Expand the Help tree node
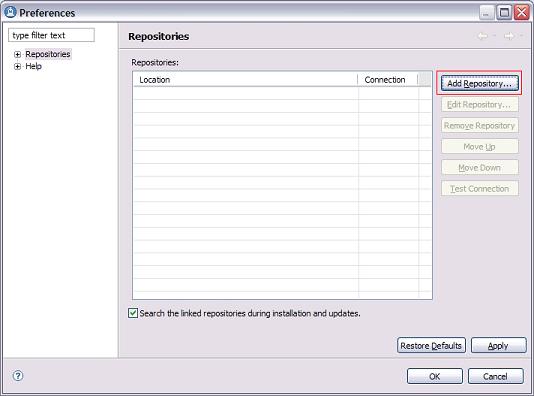Image resolution: width=534 pixels, height=396 pixels. coord(17,66)
